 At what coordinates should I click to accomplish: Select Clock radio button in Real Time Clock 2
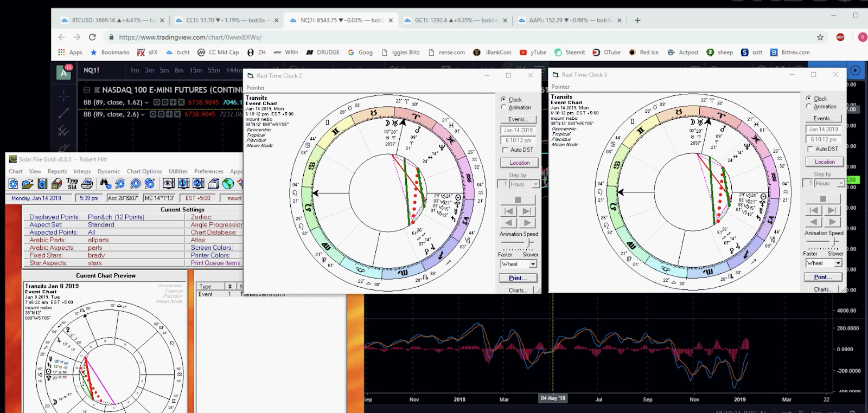point(503,99)
